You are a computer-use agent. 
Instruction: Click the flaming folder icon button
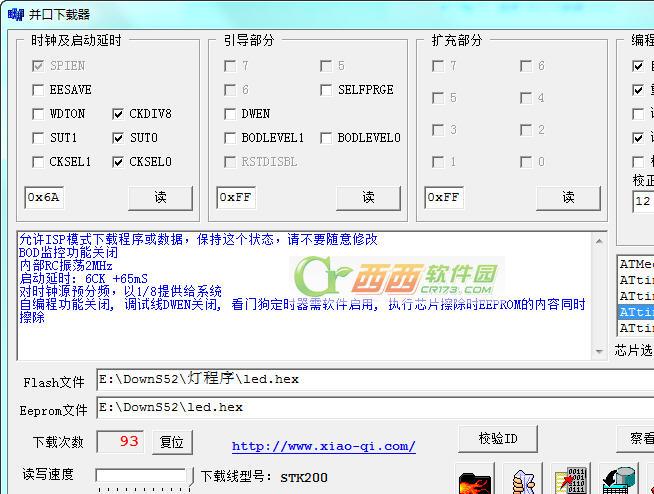[474, 479]
